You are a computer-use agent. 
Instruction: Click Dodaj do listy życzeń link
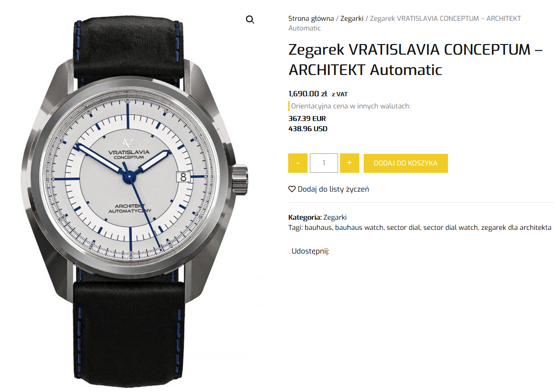pyautogui.click(x=333, y=189)
